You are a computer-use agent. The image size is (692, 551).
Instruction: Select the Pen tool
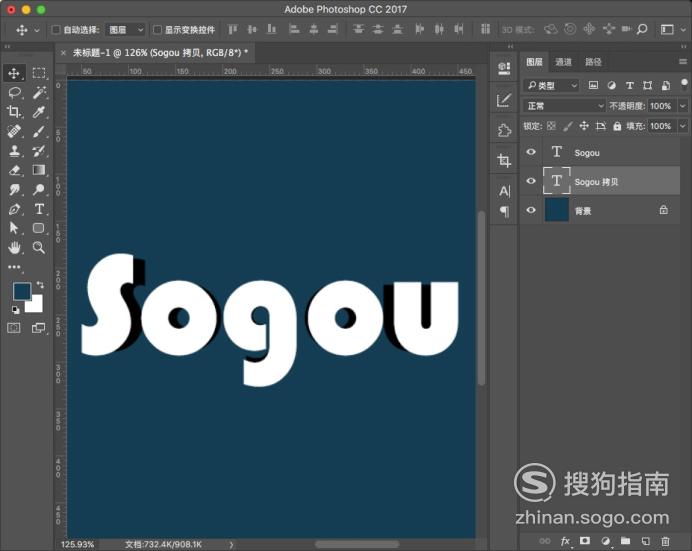pyautogui.click(x=14, y=209)
